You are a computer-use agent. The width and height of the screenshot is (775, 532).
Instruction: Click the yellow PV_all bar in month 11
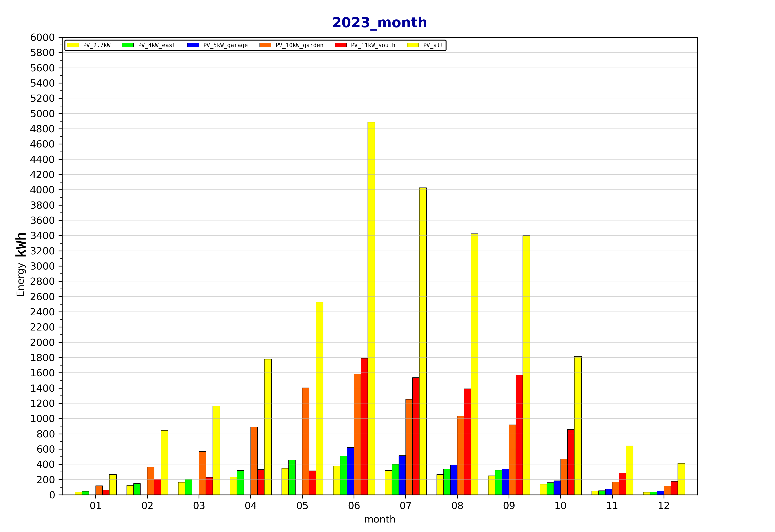(x=630, y=470)
